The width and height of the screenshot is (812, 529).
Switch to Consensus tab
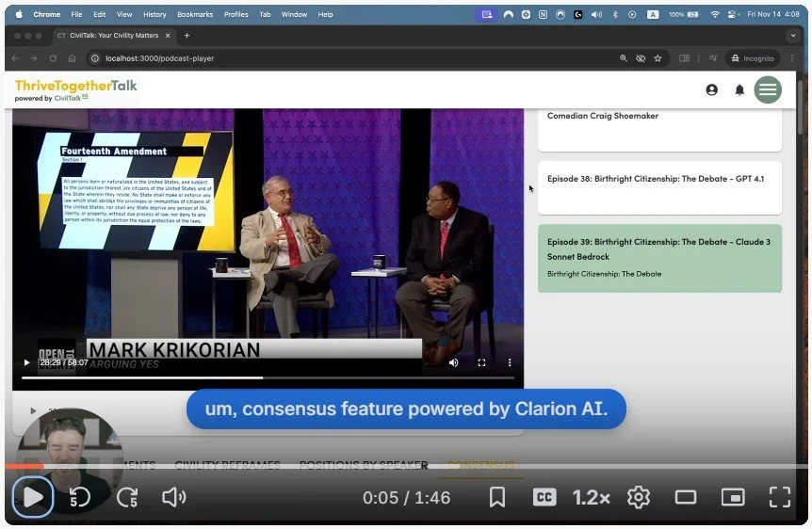pyautogui.click(x=480, y=465)
